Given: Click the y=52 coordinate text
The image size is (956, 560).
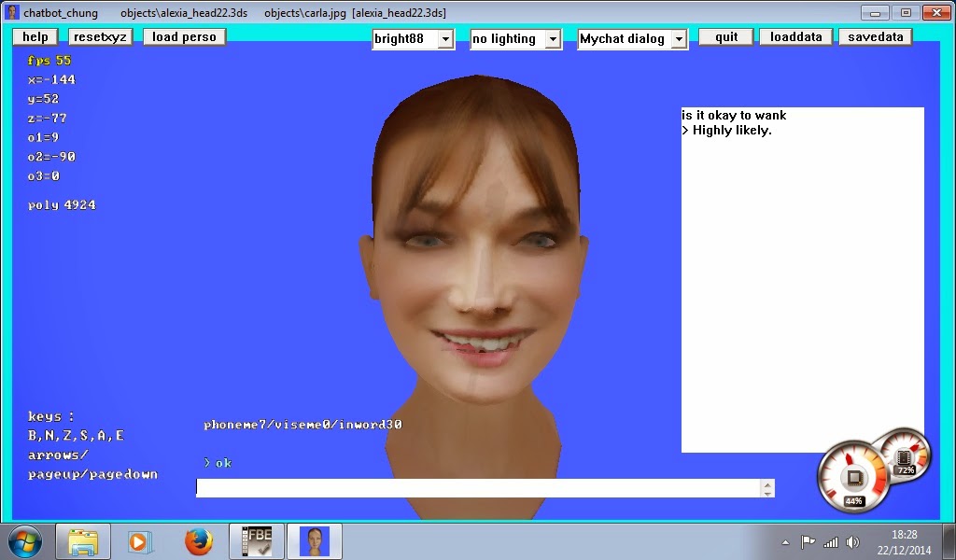Looking at the screenshot, I should tap(43, 99).
